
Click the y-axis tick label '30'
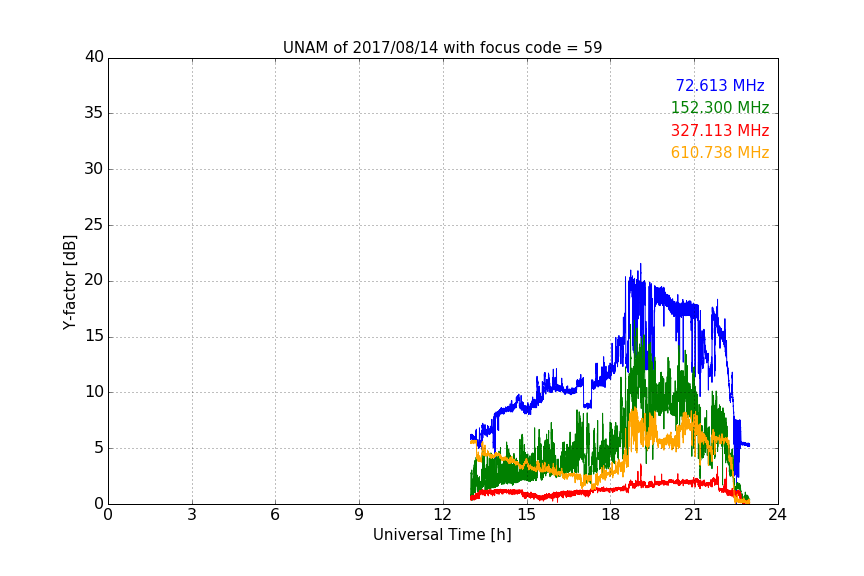click(94, 169)
